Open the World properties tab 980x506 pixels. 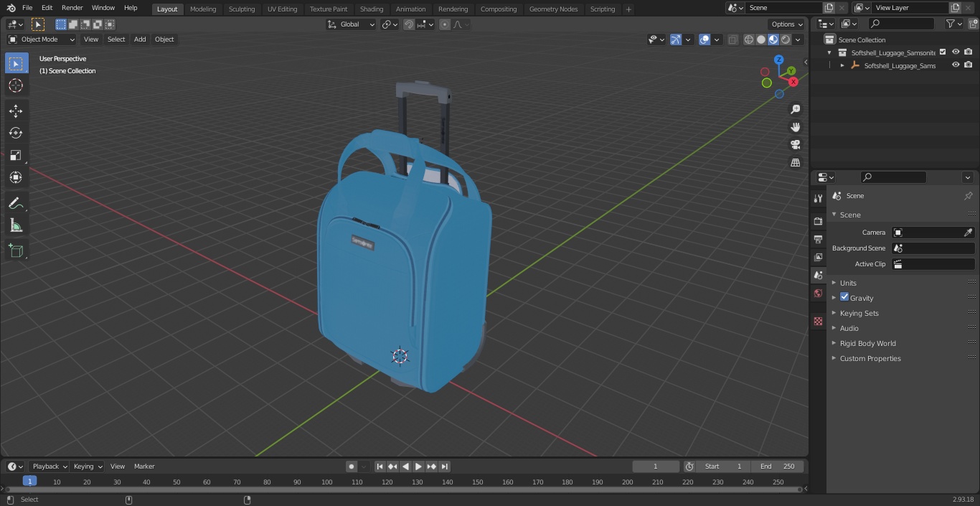click(818, 294)
